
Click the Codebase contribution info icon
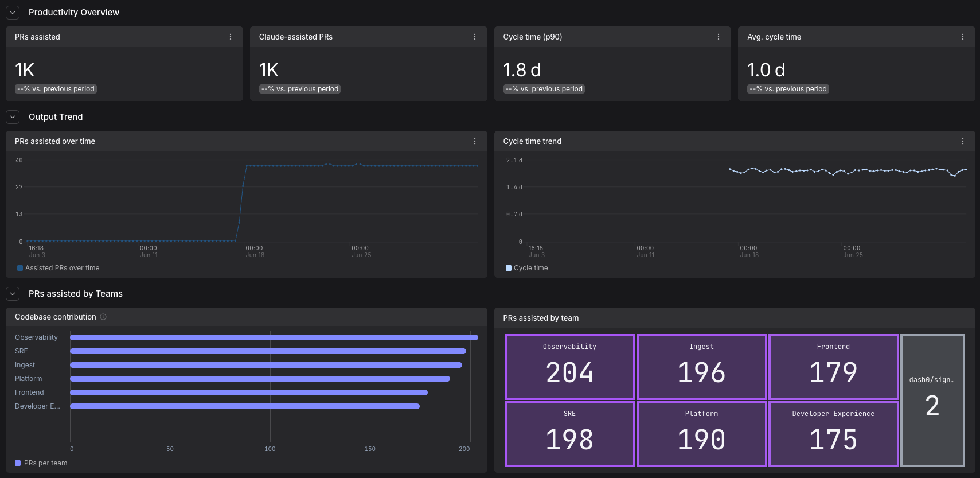[x=103, y=317]
